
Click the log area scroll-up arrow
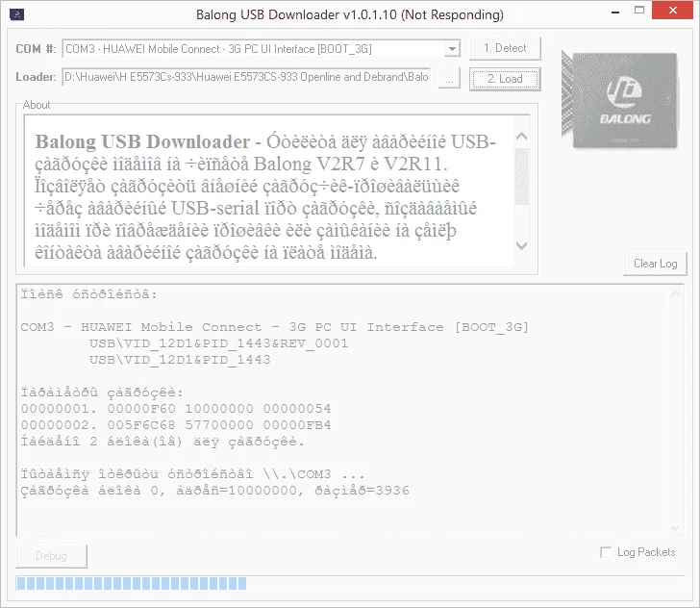675,293
